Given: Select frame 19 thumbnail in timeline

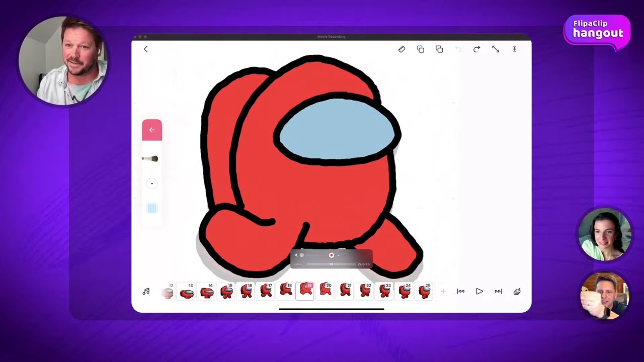Looking at the screenshot, I should [x=305, y=291].
